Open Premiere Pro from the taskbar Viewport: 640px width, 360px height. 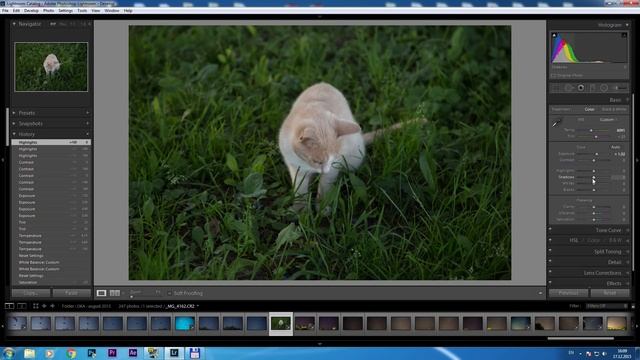click(112, 353)
